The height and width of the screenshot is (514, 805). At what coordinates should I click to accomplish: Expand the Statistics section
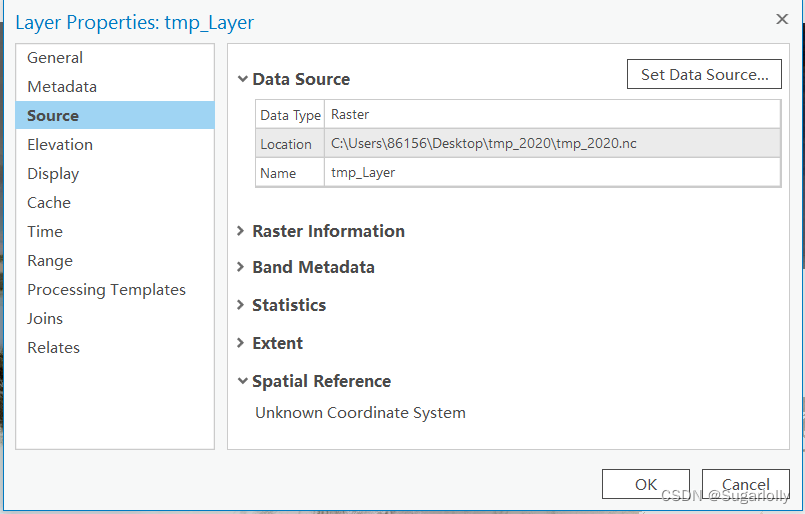click(240, 305)
